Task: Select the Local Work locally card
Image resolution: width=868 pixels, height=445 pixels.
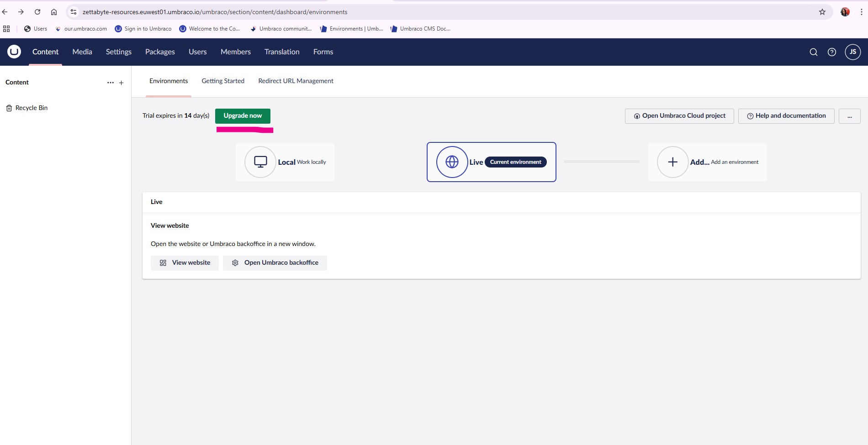Action: pyautogui.click(x=285, y=162)
